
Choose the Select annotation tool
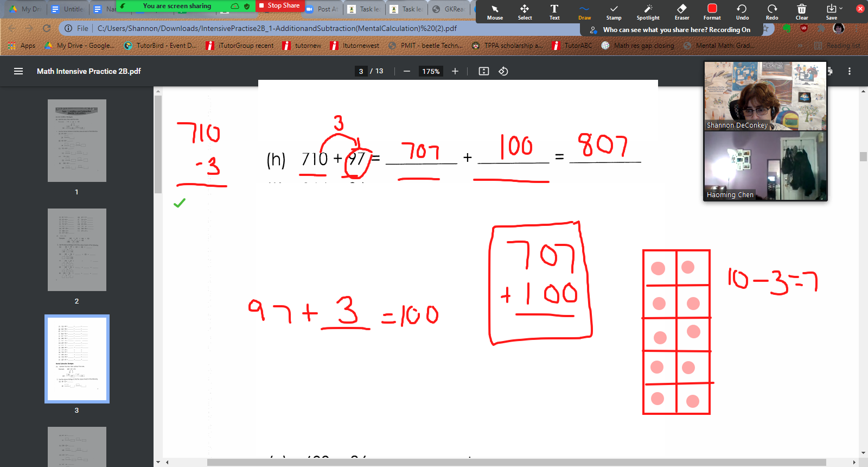pyautogui.click(x=525, y=11)
